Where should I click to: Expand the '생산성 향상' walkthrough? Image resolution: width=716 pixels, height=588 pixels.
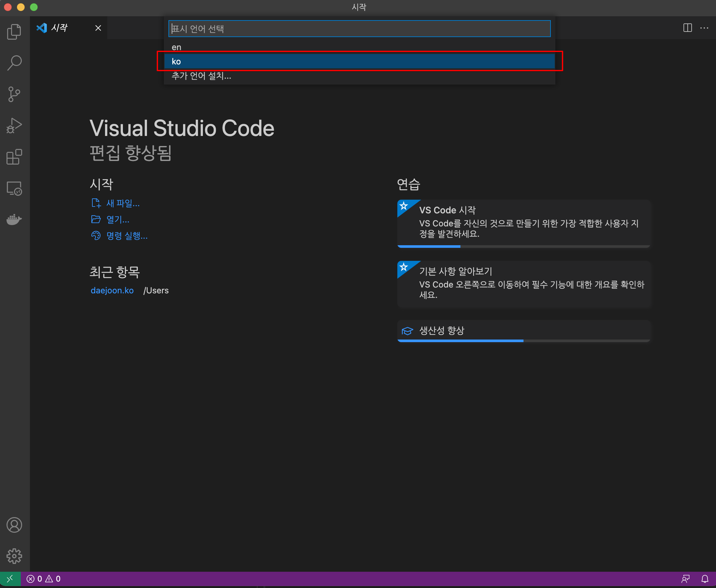click(x=442, y=330)
